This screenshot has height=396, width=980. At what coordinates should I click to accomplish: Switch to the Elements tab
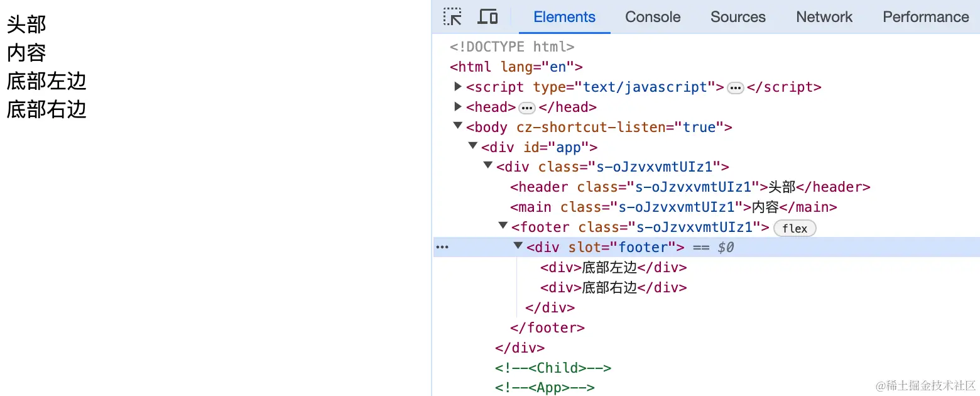tap(564, 17)
